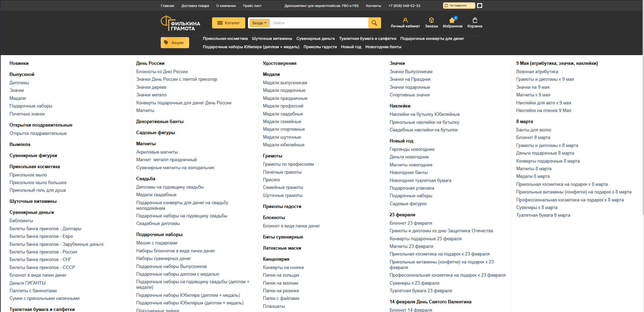Screen dimensions: 644x312
Task: Open 14 февраля День Святого Валентина heading
Action: [x=430, y=302]
